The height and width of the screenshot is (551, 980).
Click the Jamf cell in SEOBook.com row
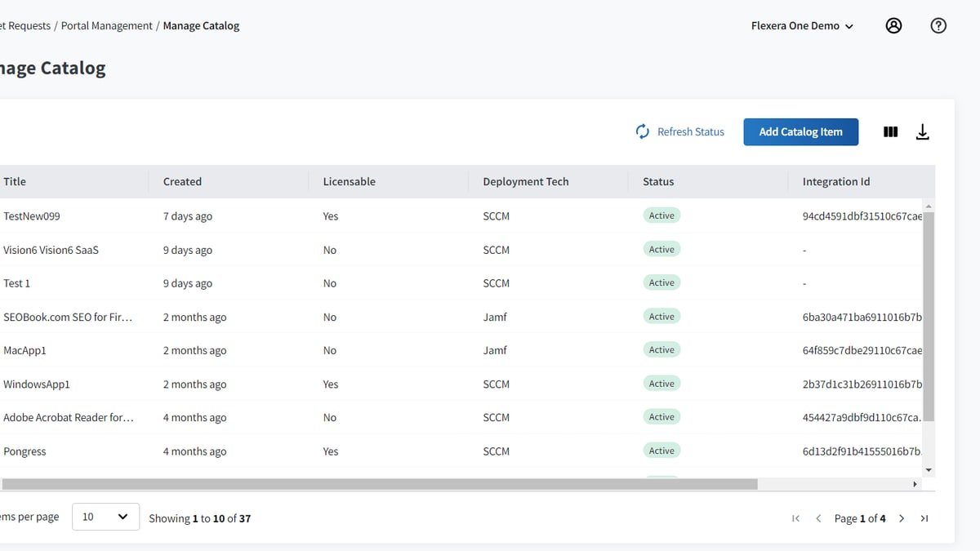pos(495,317)
